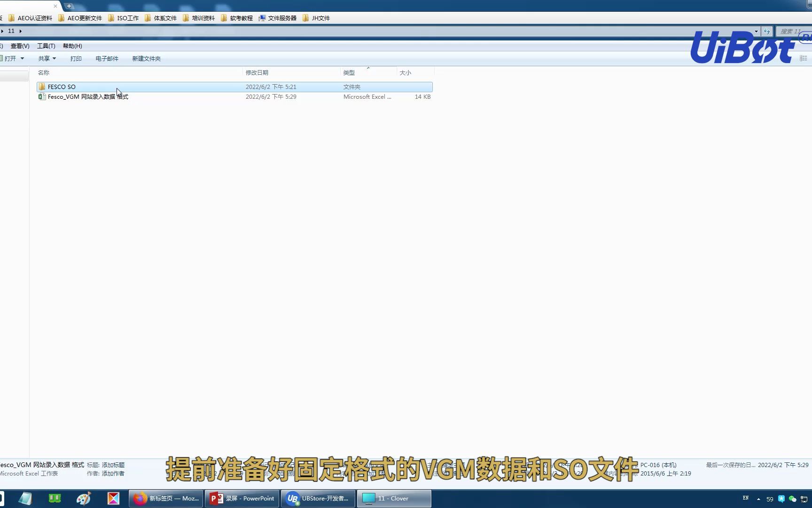Close the current Clover tab
Viewport: 812px width, 508px height.
pyautogui.click(x=55, y=6)
